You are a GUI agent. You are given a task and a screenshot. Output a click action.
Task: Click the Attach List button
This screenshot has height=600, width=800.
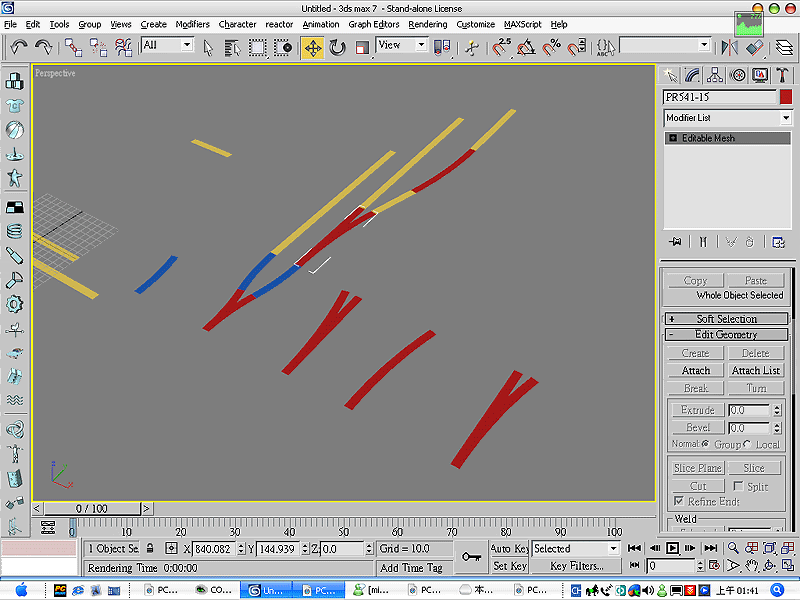756,370
